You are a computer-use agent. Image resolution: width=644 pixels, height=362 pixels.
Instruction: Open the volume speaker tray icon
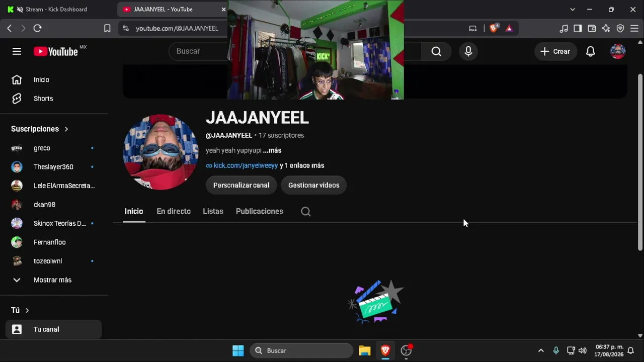[583, 350]
